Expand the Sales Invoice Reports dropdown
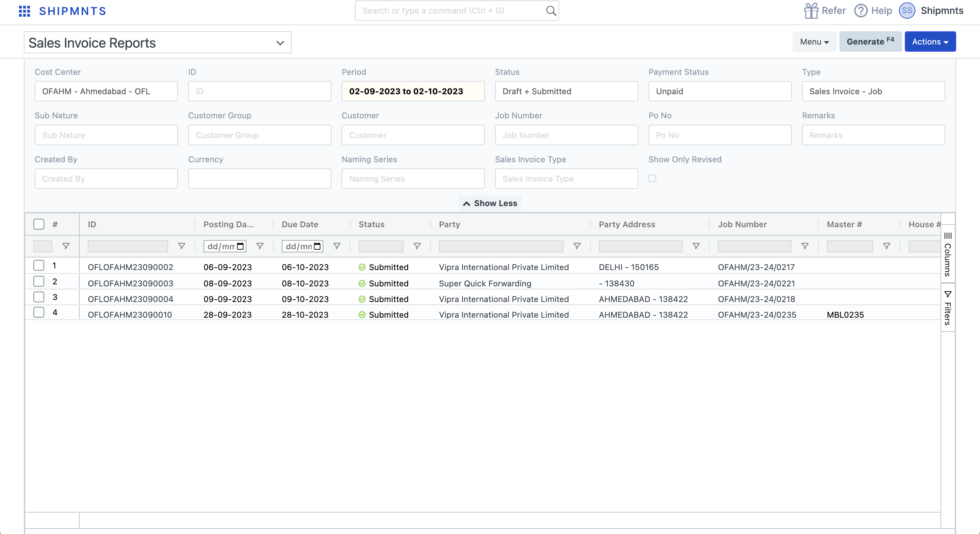The width and height of the screenshot is (980, 534). (x=158, y=43)
